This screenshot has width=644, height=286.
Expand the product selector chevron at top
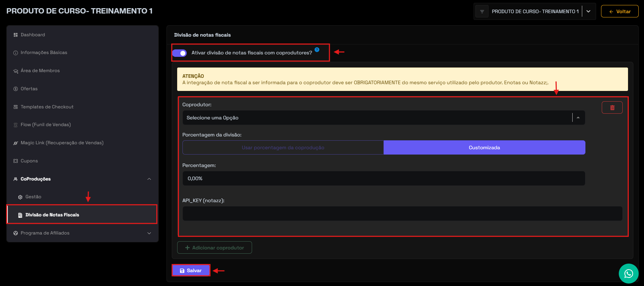(x=588, y=12)
